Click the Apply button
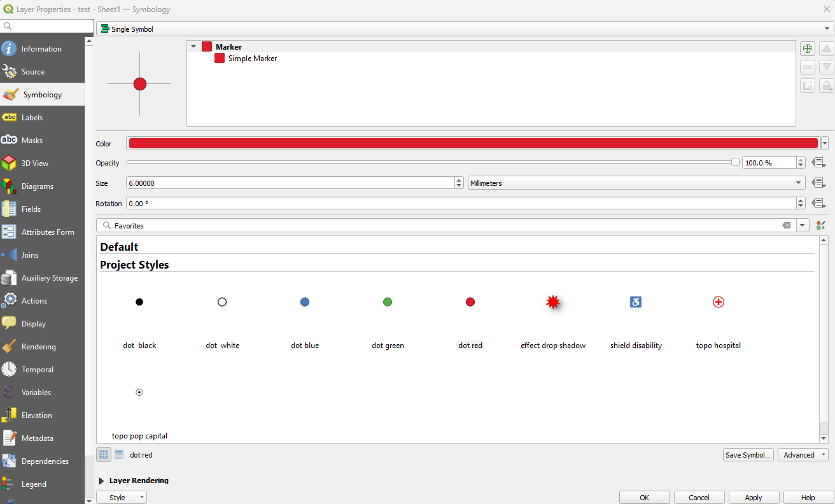The width and height of the screenshot is (835, 504). click(x=754, y=498)
